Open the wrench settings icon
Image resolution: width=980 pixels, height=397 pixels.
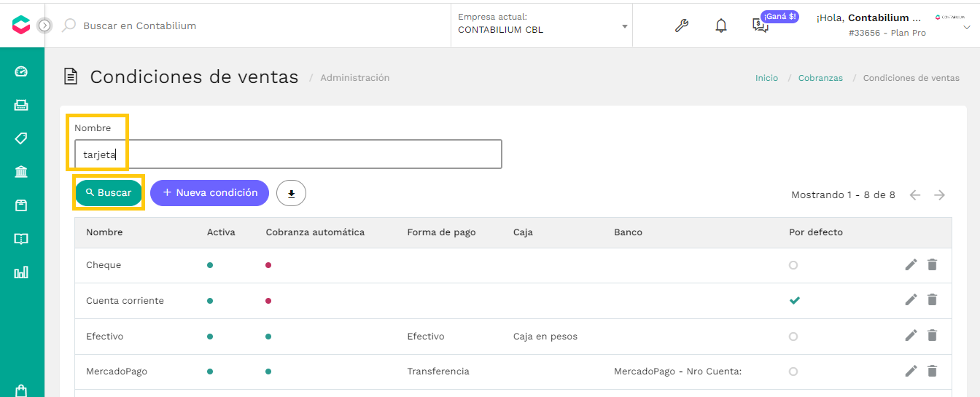tap(682, 25)
